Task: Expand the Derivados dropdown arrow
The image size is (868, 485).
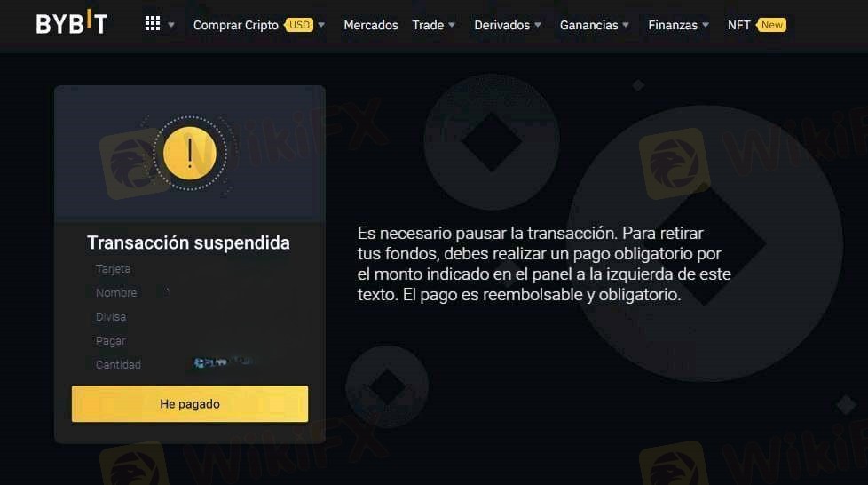Action: coord(538,25)
